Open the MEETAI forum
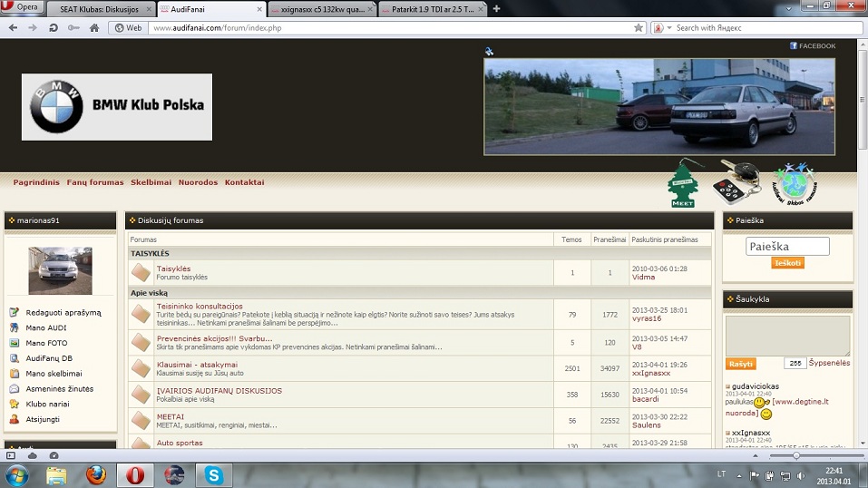 (x=170, y=416)
